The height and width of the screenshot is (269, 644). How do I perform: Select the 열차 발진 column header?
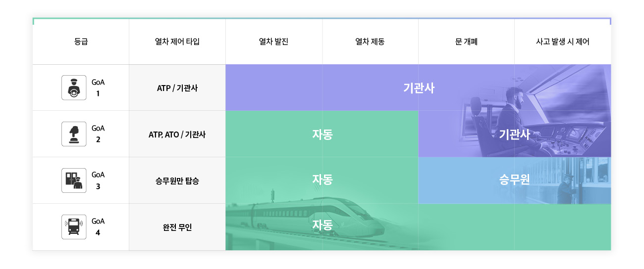274,42
